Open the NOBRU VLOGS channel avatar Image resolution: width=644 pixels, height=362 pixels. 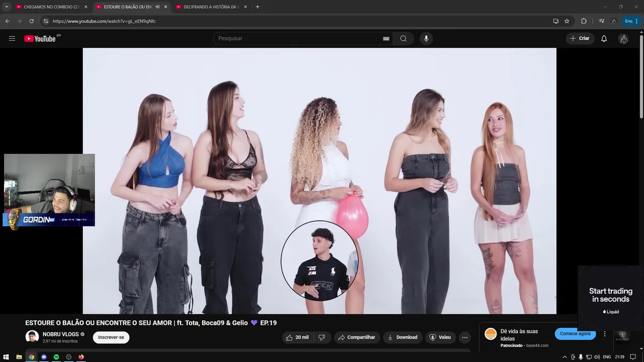(x=32, y=337)
